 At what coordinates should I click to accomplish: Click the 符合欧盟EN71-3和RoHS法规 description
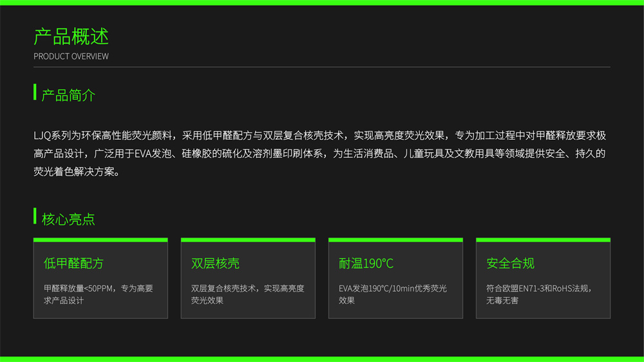(x=539, y=294)
